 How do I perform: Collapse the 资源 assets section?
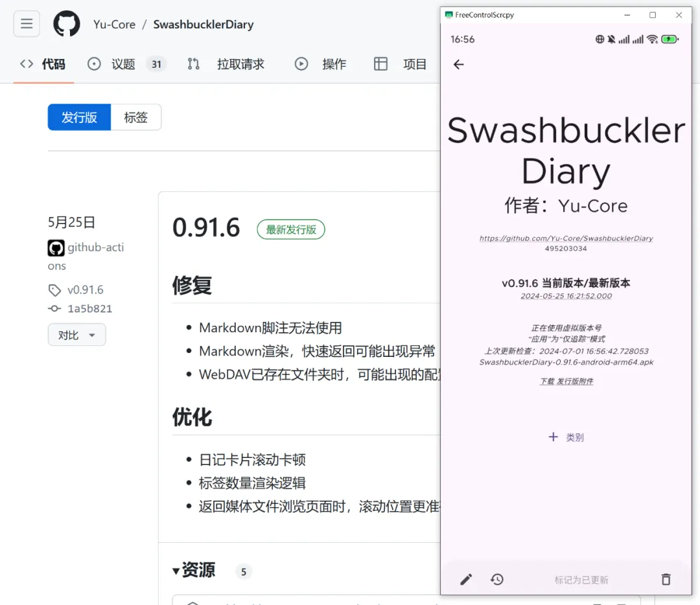[x=194, y=570]
